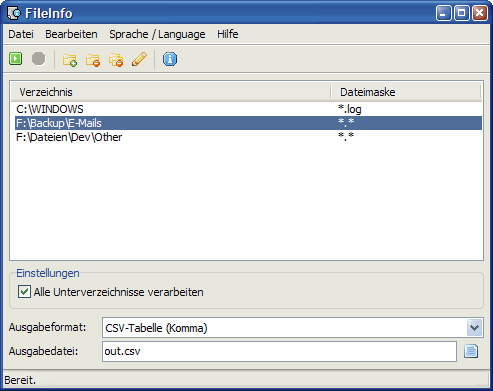Click the pencil Edit entry icon
Screen dimensions: 493x391
click(139, 59)
